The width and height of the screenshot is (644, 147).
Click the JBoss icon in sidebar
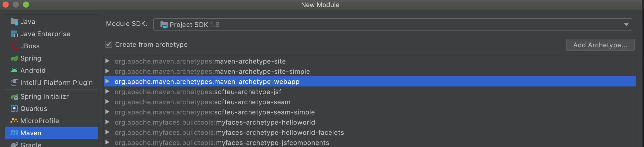coord(14,46)
